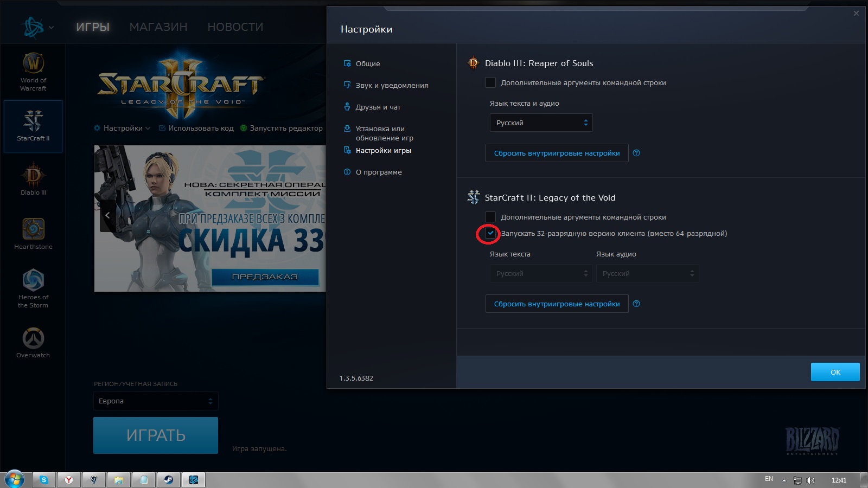Open StarCraft game from the taskbar
The height and width of the screenshot is (488, 868).
pyautogui.click(x=94, y=480)
